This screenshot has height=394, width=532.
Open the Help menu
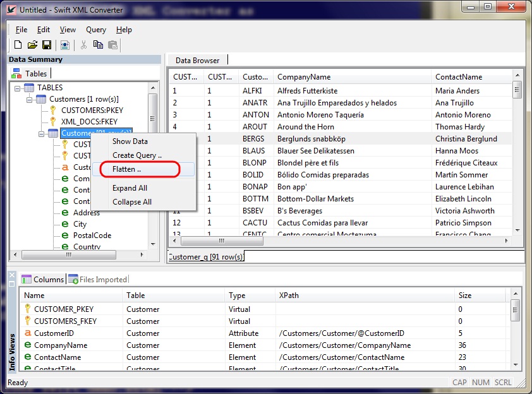click(x=124, y=30)
